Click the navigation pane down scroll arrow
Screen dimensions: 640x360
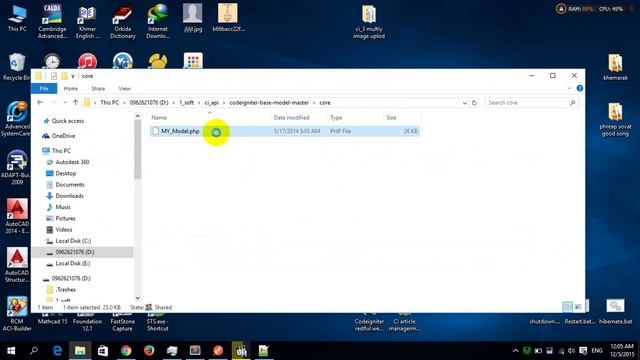(x=138, y=298)
